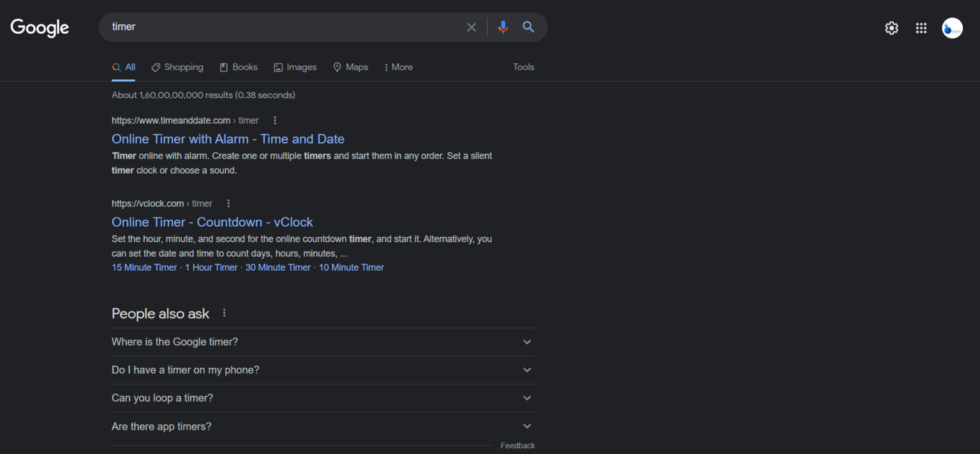980x454 pixels.
Task: Switch to the Shopping search tab
Action: (177, 67)
